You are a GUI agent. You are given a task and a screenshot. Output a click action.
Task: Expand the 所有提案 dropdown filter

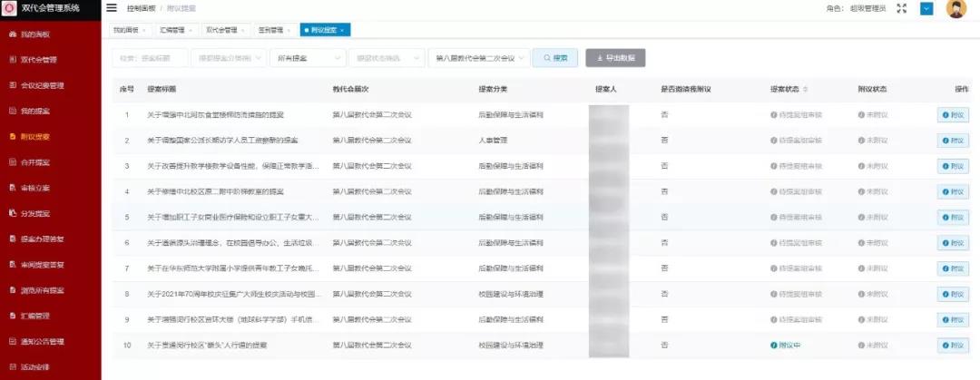306,58
